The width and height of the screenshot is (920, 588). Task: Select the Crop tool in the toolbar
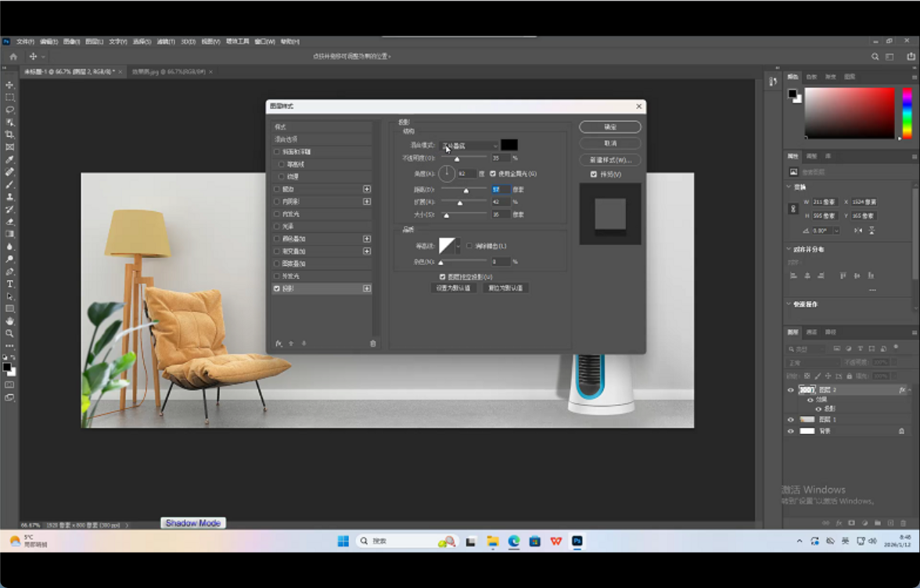coord(9,134)
